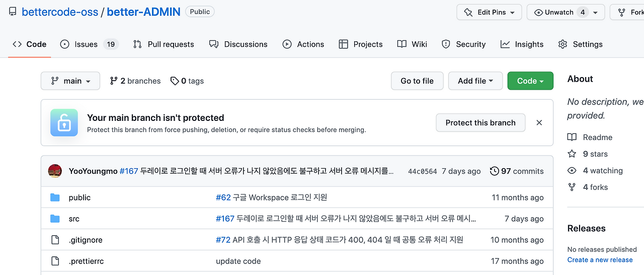Open the 'update code' commit message
The height and width of the screenshot is (275, 644).
(238, 261)
